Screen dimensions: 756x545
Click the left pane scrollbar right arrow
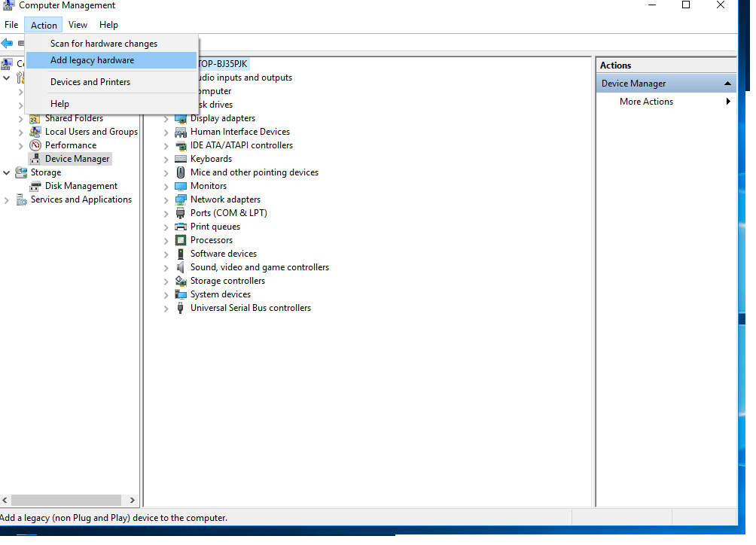point(132,500)
